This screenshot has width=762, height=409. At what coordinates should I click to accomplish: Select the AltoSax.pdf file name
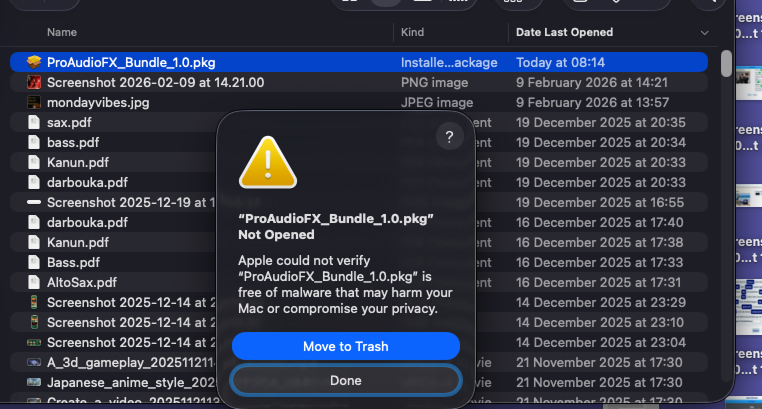coord(82,282)
